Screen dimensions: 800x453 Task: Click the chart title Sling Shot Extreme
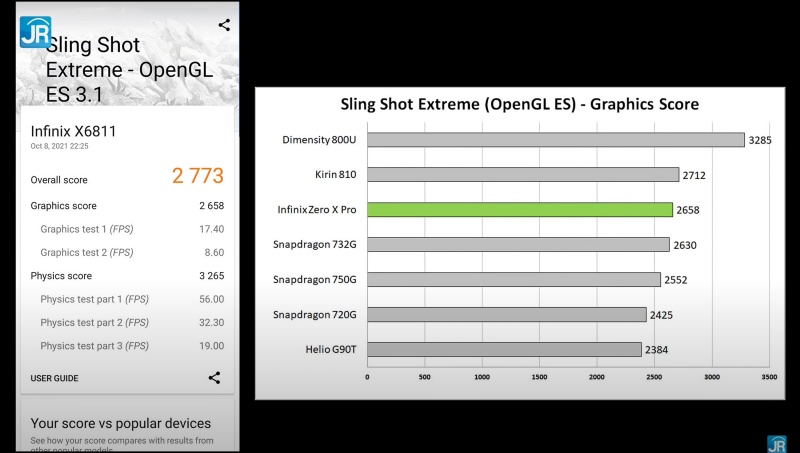(519, 104)
